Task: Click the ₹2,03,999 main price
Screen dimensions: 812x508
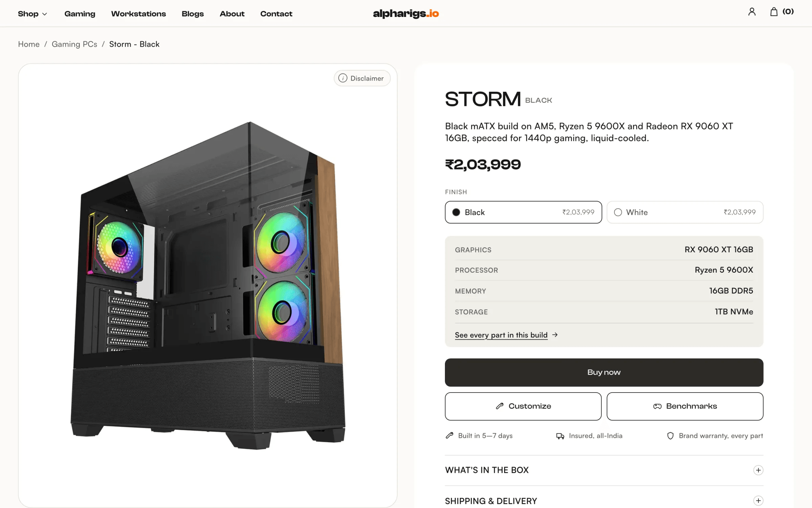Action: [x=483, y=165]
